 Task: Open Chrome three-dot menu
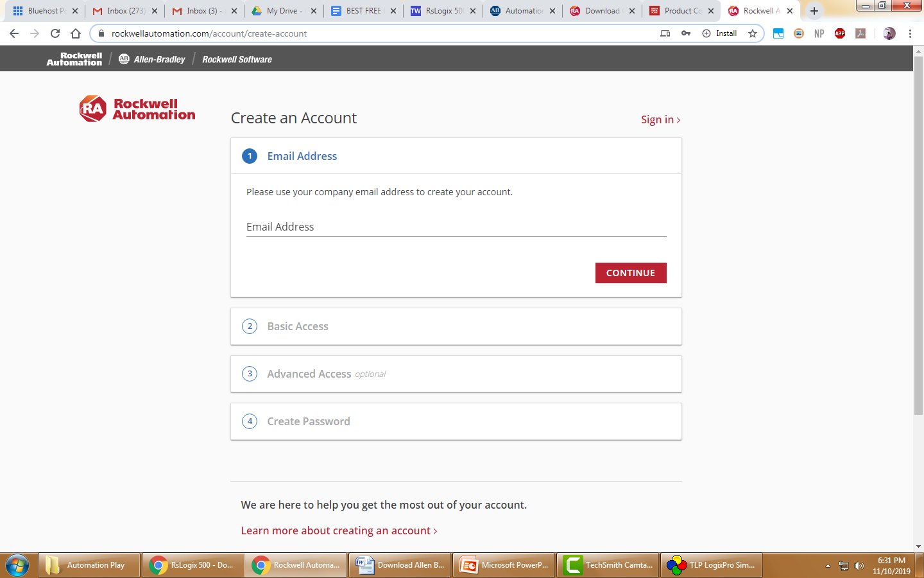(910, 33)
